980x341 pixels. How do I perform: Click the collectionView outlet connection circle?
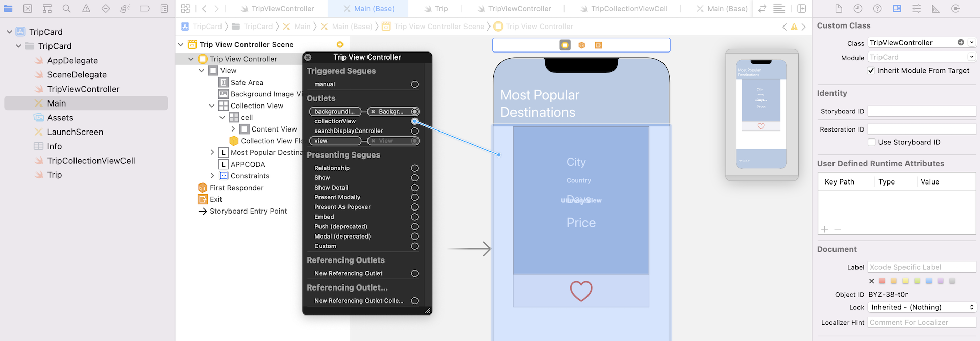click(414, 121)
